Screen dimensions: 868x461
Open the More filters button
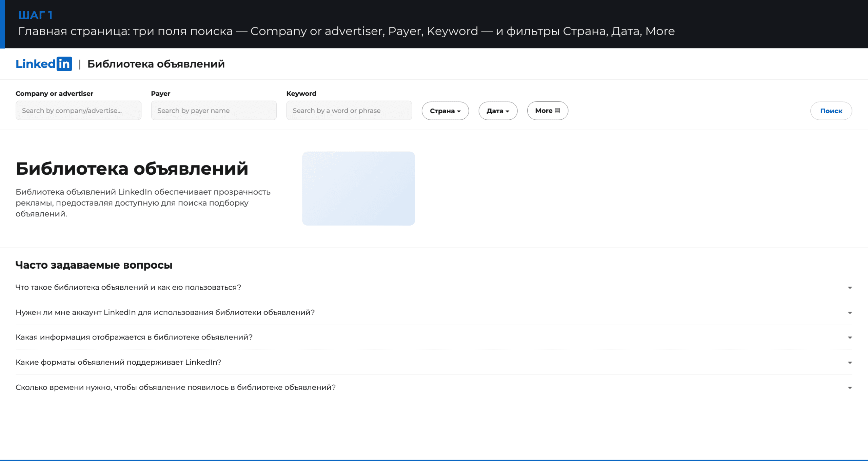(547, 111)
